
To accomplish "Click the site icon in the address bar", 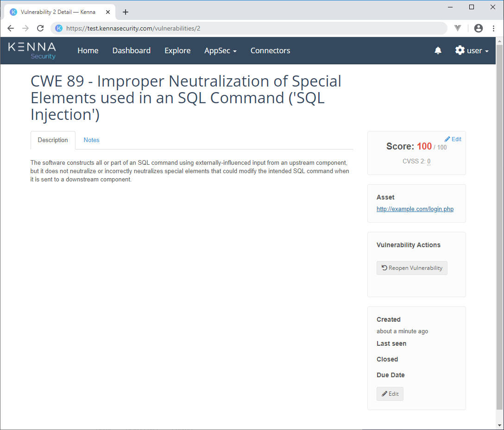I will 58,28.
